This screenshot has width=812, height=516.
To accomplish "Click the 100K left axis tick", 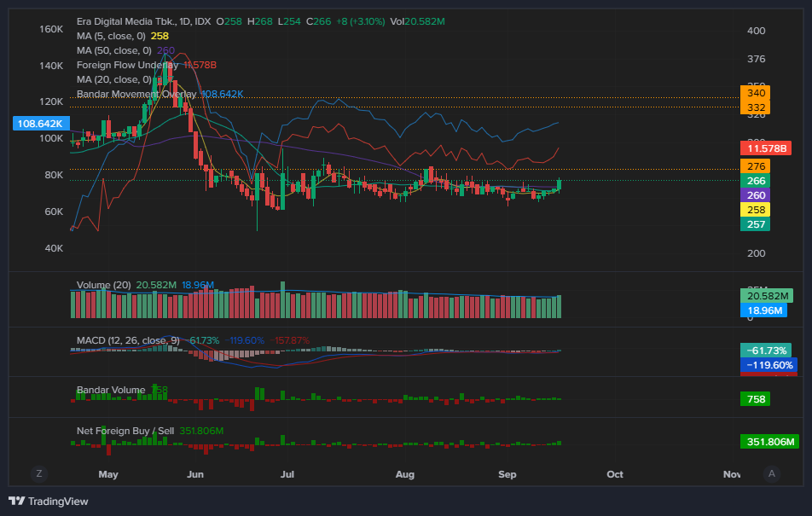I will [51, 138].
